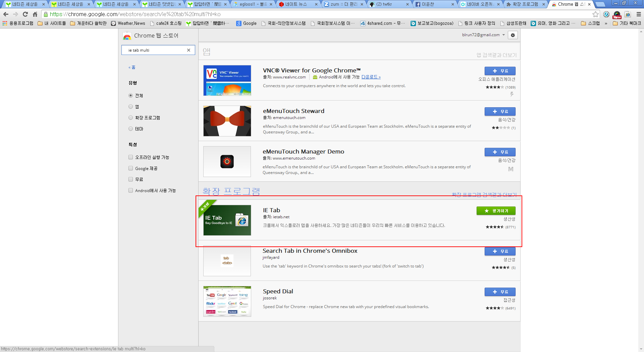The image size is (644, 352).
Task: Click the blue-green extension icon beside the star
Action: pos(606,14)
